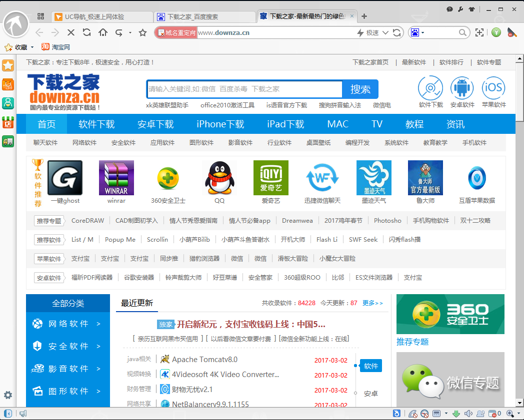Viewport: 524px width, 420px height.
Task: Open the favorites star sidebar icon
Action: click(8, 65)
